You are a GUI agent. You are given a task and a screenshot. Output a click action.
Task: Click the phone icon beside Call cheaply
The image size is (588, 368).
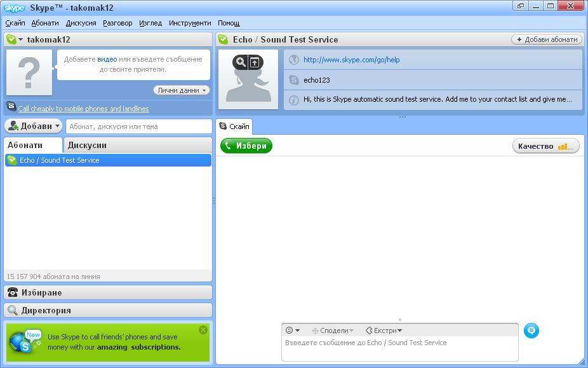coord(11,107)
